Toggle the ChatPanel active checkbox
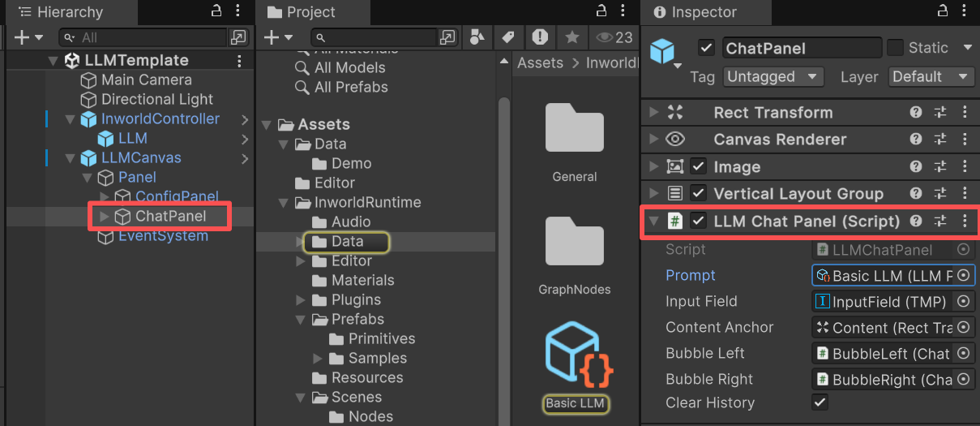This screenshot has height=426, width=980. pyautogui.click(x=706, y=48)
